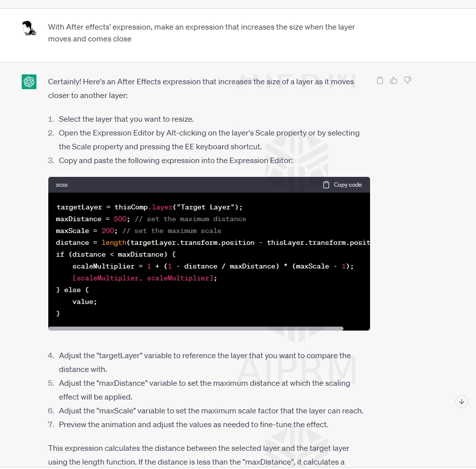Click the scss language label

tap(62, 185)
